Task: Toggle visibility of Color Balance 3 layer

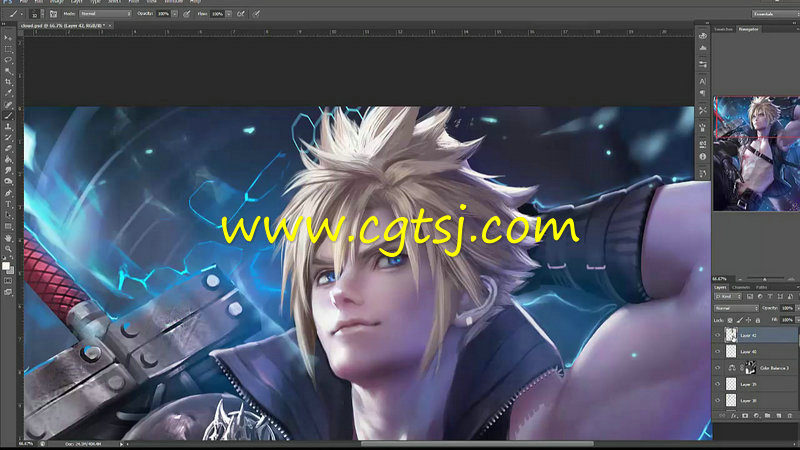Action: tap(718, 368)
